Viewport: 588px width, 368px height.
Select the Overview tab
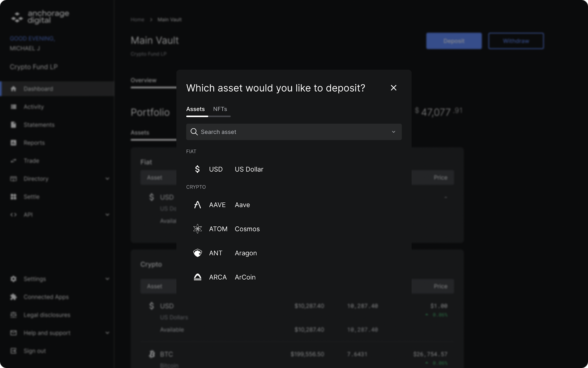coord(143,80)
